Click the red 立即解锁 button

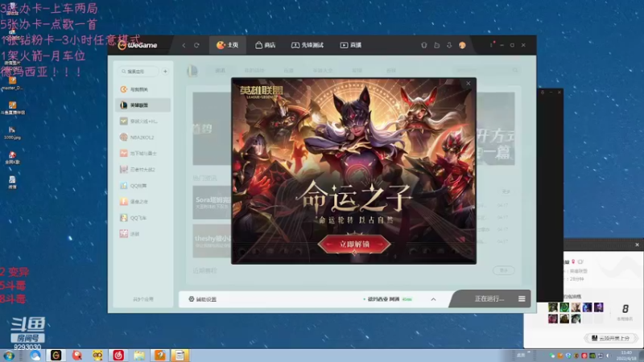pyautogui.click(x=354, y=245)
